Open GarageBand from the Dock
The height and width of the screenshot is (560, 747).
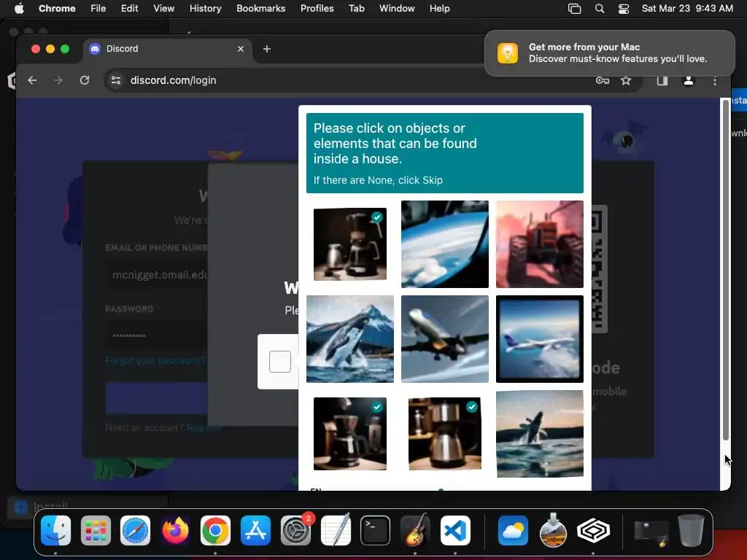click(415, 530)
